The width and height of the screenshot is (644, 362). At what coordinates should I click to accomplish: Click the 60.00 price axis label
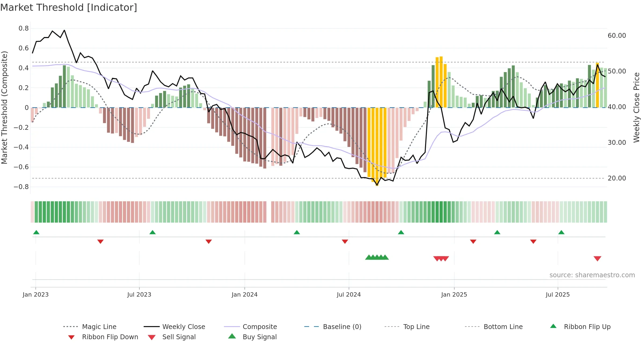tap(617, 35)
